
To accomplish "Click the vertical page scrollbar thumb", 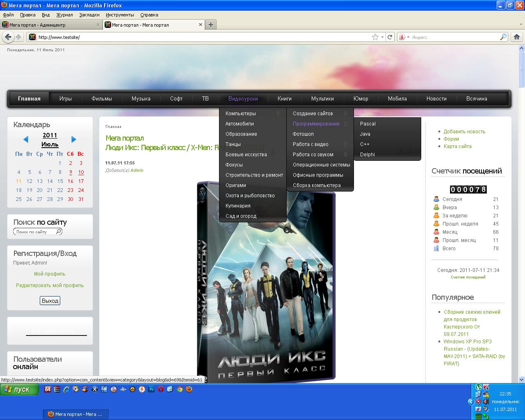I will pyautogui.click(x=522, y=68).
